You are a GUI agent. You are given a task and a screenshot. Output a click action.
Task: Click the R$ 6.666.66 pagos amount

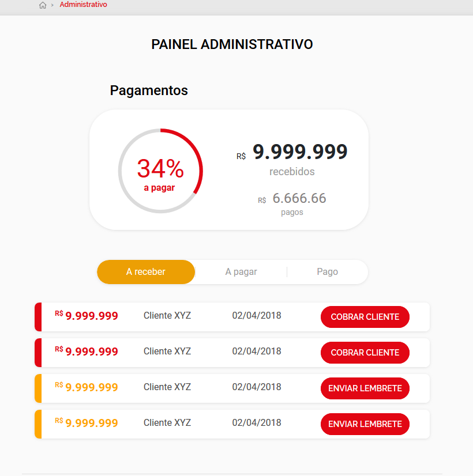[292, 203]
